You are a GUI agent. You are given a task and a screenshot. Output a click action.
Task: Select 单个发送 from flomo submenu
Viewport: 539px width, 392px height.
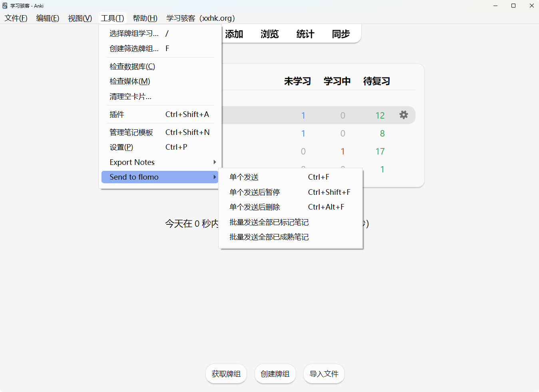pyautogui.click(x=244, y=177)
